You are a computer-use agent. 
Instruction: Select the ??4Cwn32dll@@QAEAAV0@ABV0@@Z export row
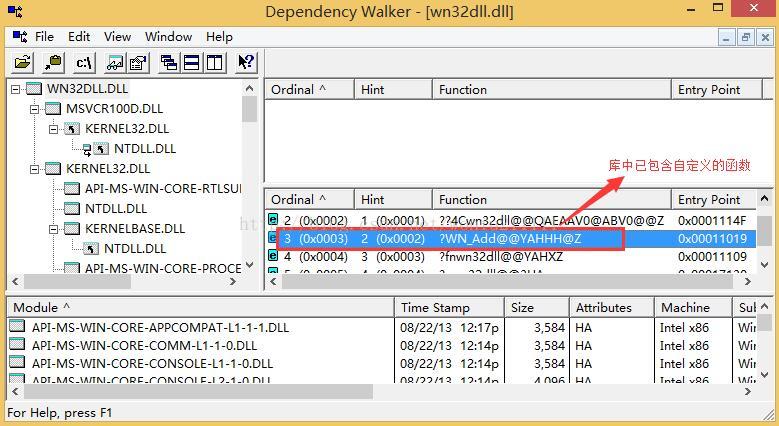[x=512, y=220]
